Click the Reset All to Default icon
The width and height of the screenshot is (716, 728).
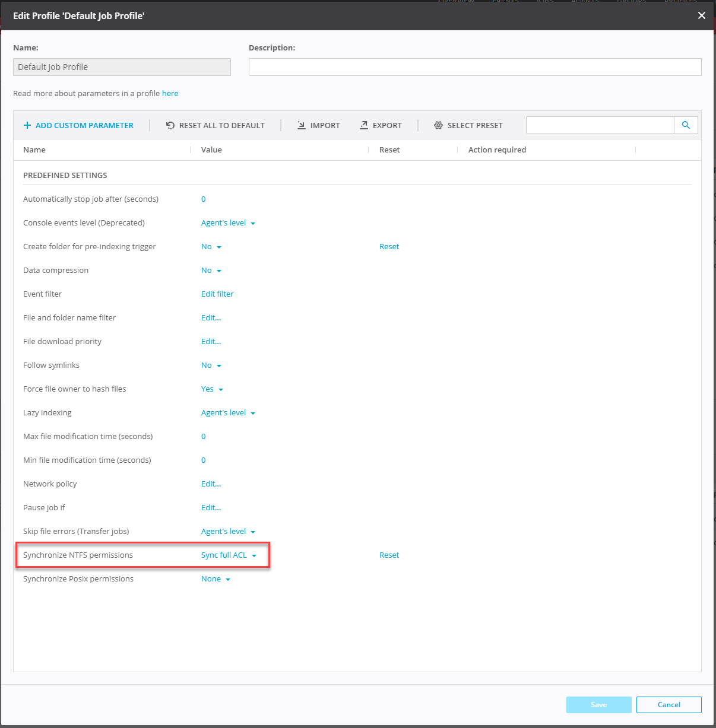pyautogui.click(x=170, y=125)
